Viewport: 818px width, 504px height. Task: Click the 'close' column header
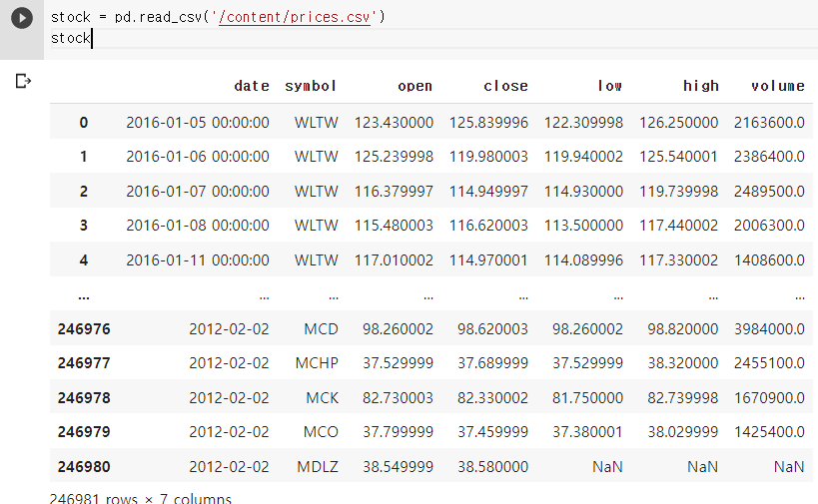coord(505,86)
